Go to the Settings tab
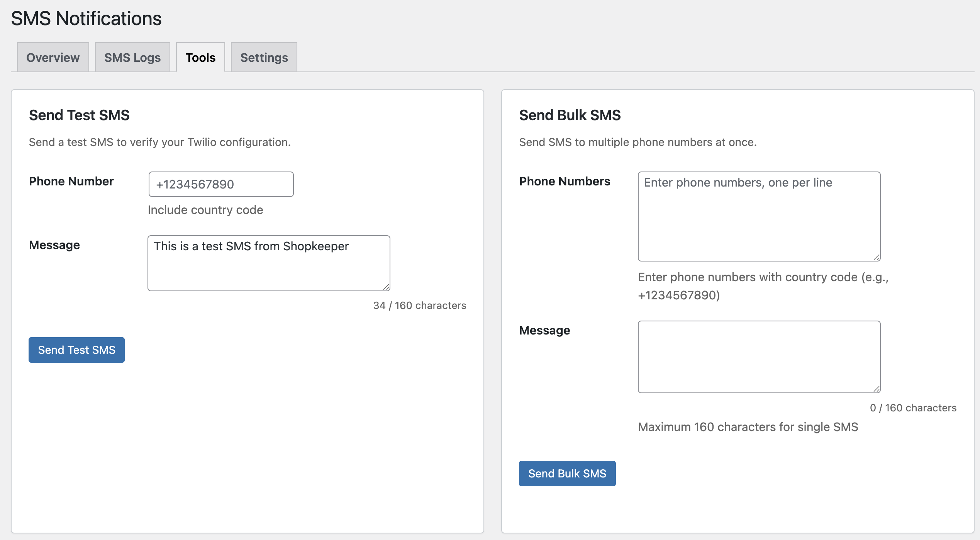Image resolution: width=980 pixels, height=540 pixels. (264, 57)
